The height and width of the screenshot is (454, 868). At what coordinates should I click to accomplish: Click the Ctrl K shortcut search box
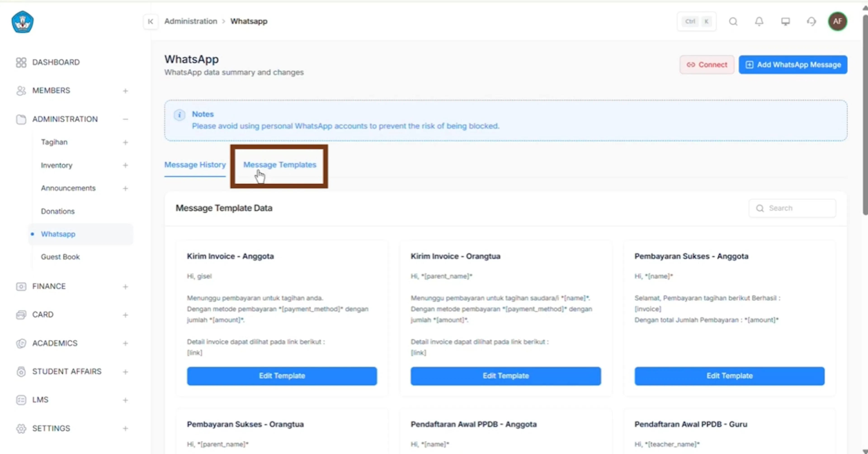pos(697,21)
